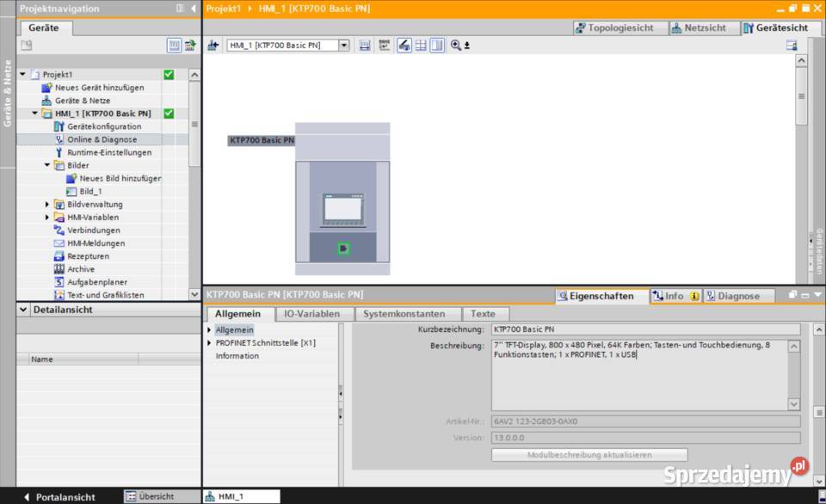Open the HMI_1 device selection dropdown
This screenshot has width=826, height=504.
click(344, 46)
